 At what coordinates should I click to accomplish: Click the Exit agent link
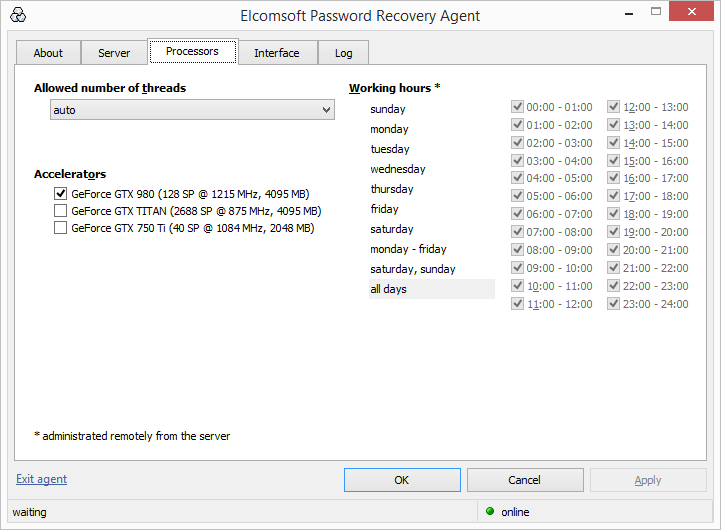[42, 479]
